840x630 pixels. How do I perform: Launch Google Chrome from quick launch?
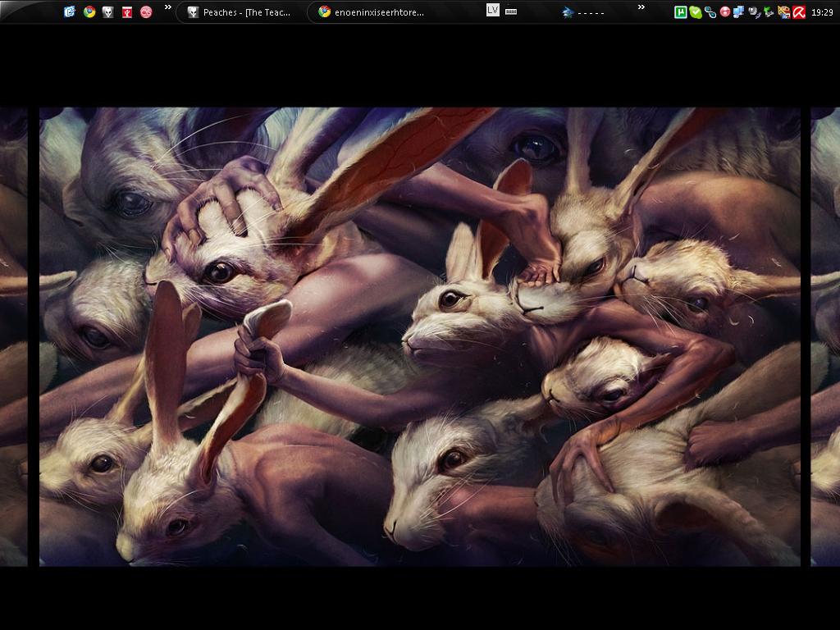tap(89, 11)
